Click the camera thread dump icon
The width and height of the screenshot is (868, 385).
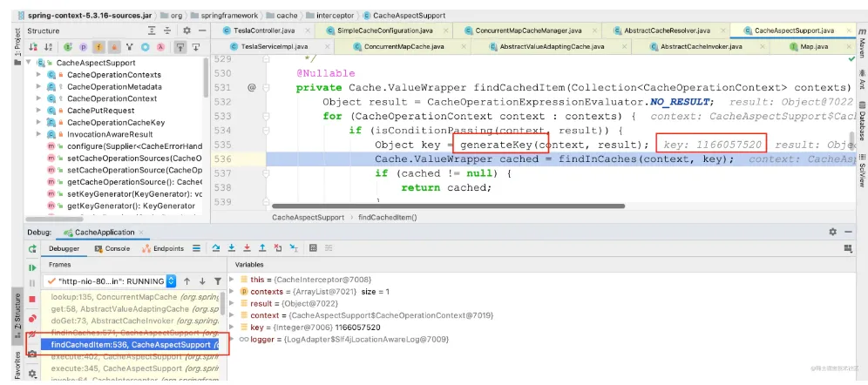32,354
